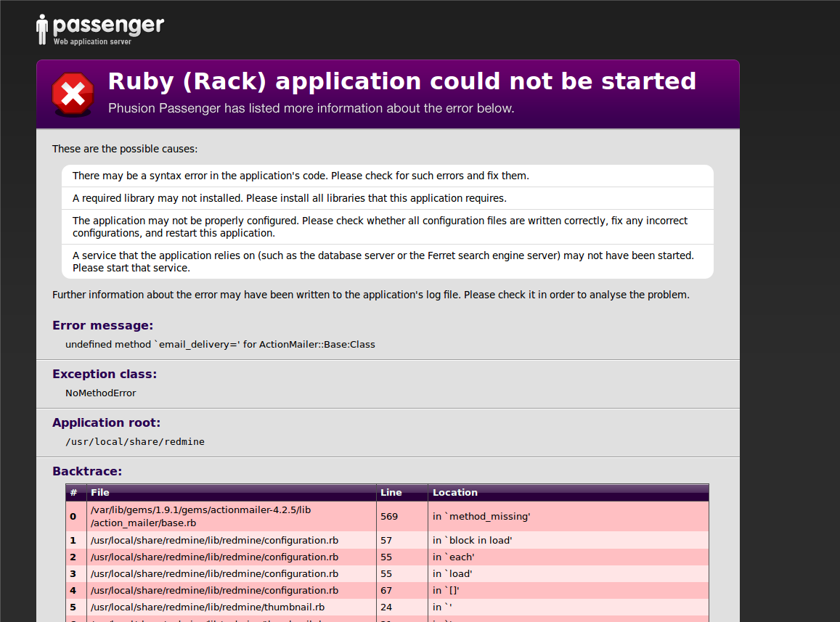Select the /usr/local/share/redmine application root path
840x622 pixels.
pos(134,441)
